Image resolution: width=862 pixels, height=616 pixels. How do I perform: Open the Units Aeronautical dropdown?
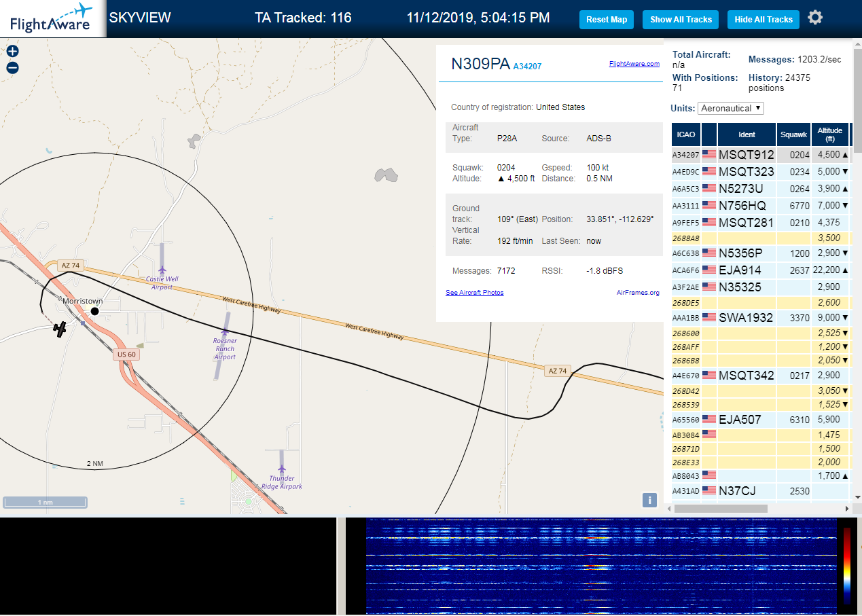click(x=731, y=108)
